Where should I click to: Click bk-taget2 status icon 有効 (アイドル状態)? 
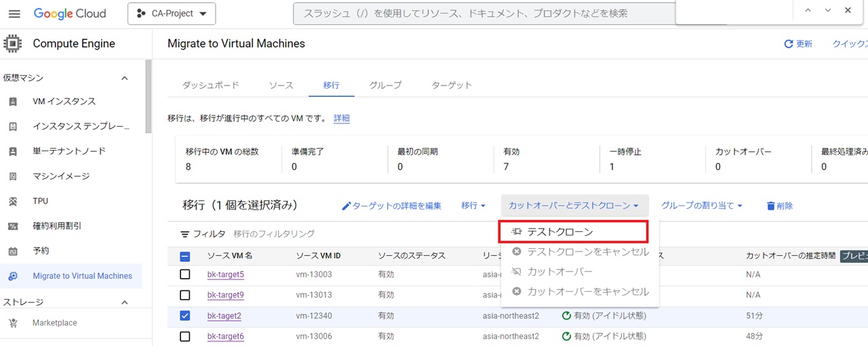pyautogui.click(x=566, y=316)
